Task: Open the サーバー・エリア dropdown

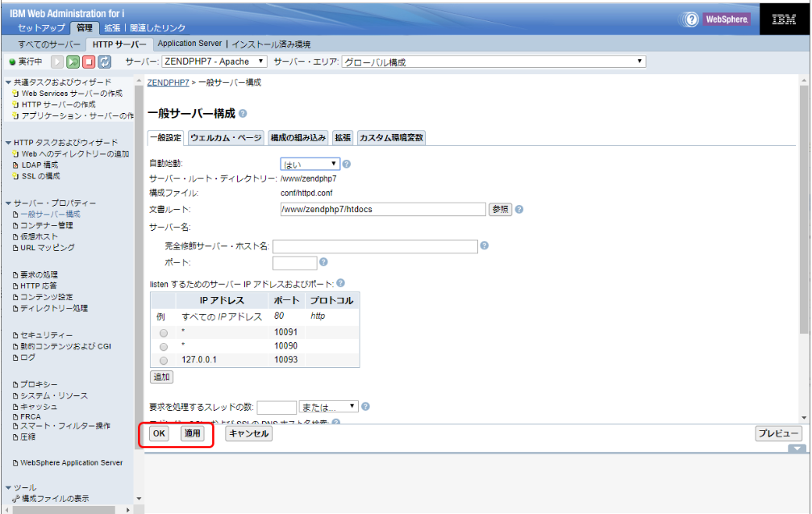Action: coord(494,61)
